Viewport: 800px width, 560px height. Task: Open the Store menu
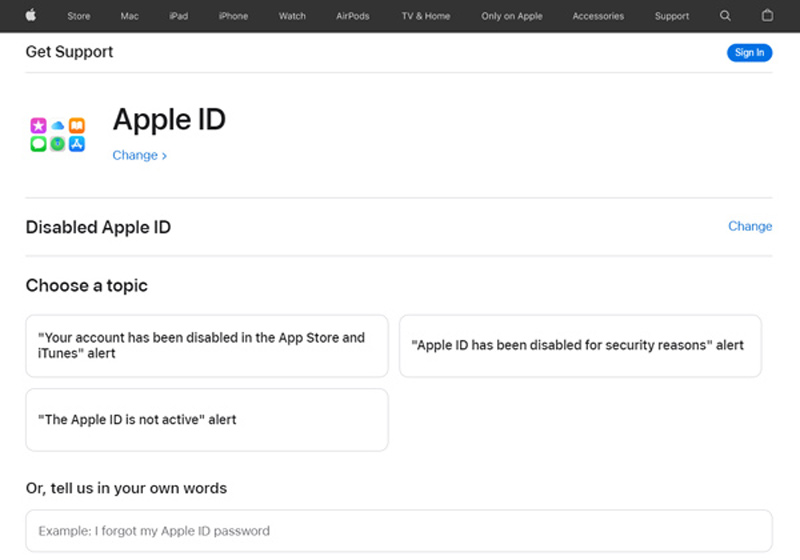point(79,16)
